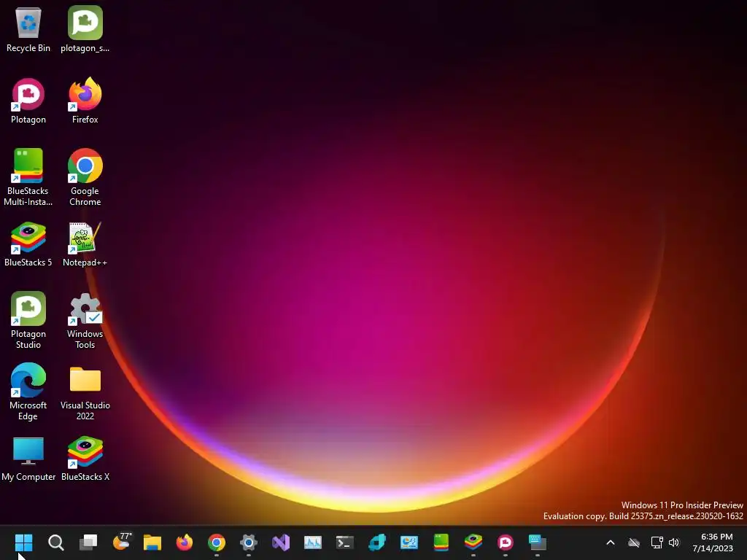Open the Windows Start menu

point(24,542)
